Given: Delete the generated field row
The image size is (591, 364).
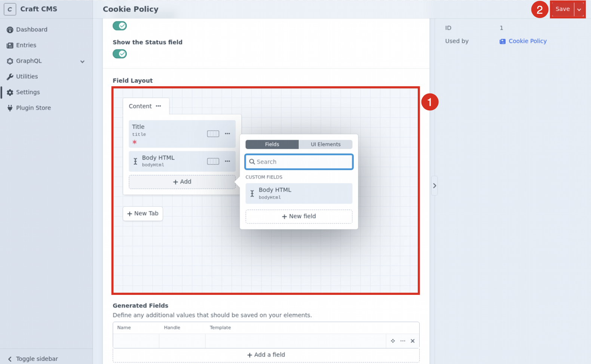Looking at the screenshot, I should (x=413, y=341).
